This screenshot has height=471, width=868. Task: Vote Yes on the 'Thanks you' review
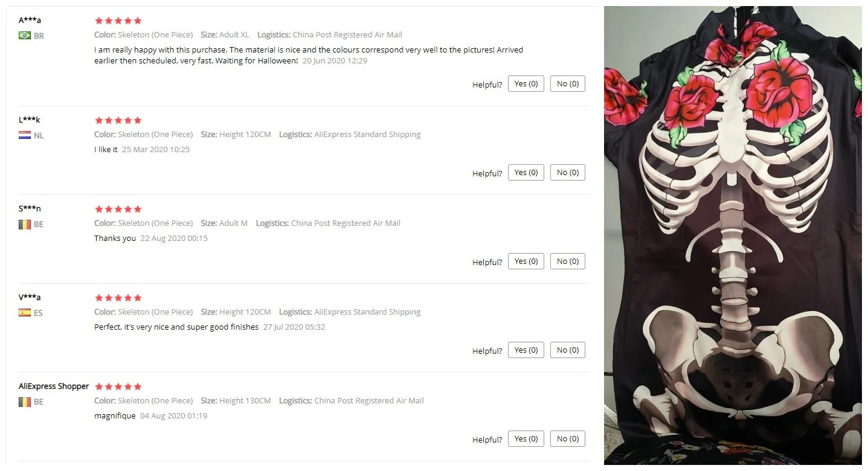(x=526, y=261)
